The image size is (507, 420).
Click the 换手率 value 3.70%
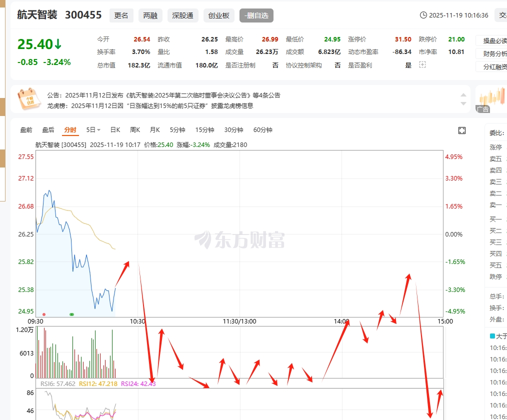coord(141,51)
